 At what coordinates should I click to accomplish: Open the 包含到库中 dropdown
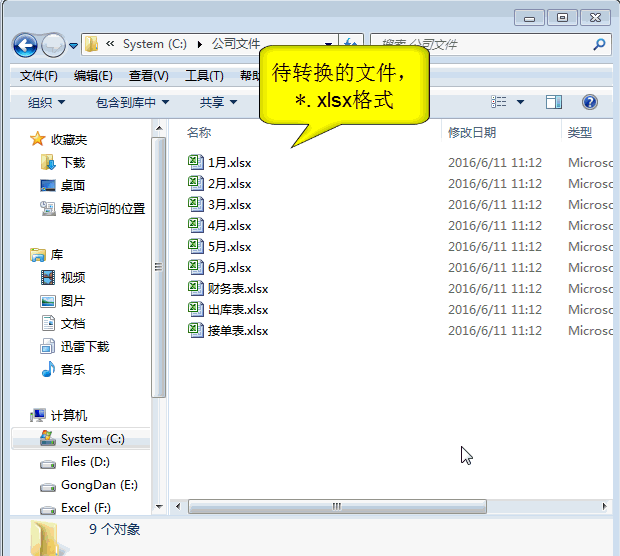click(132, 102)
